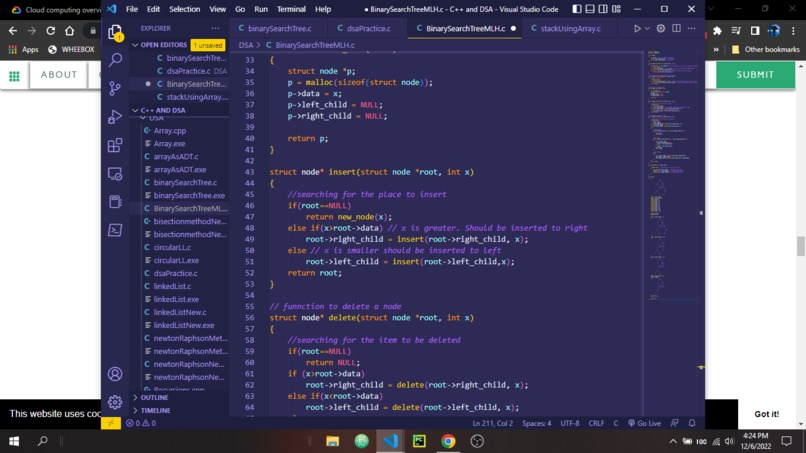Click the remote window status bar indicator

[x=111, y=423]
